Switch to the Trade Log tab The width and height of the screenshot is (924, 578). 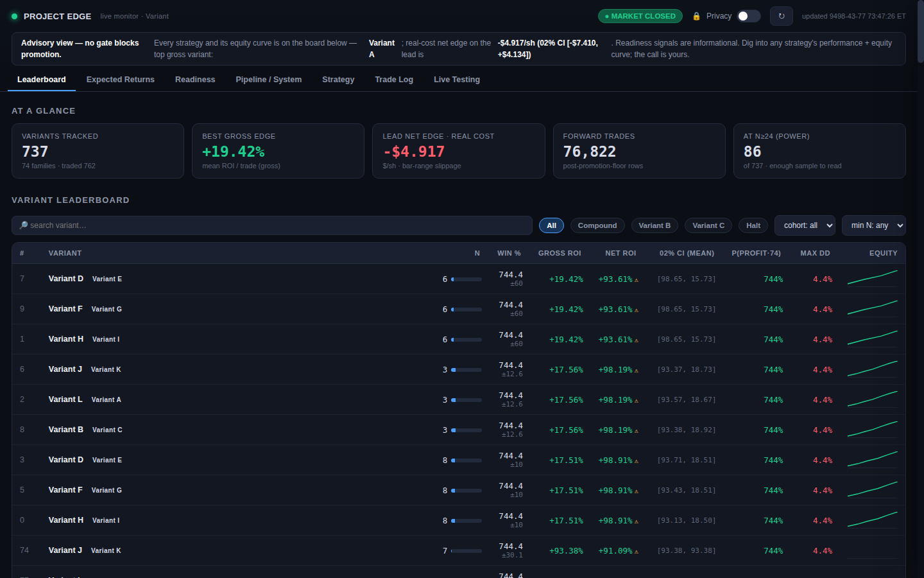click(x=394, y=80)
